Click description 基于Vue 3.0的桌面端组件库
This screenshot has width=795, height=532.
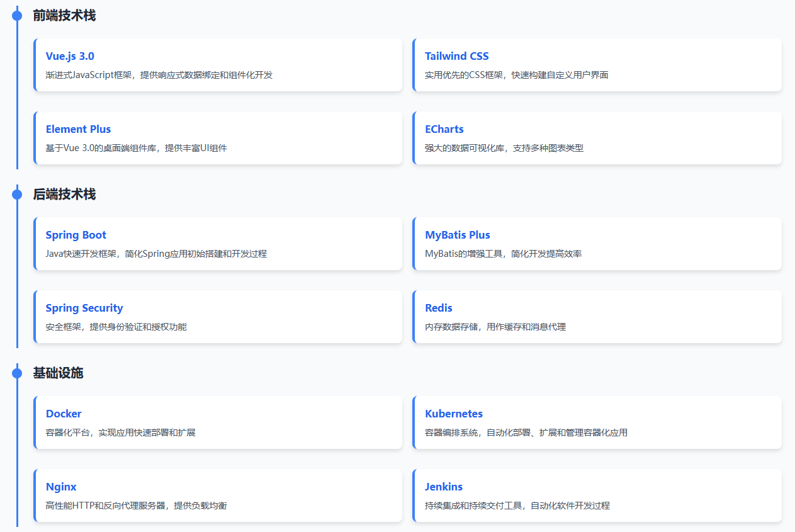coord(137,148)
